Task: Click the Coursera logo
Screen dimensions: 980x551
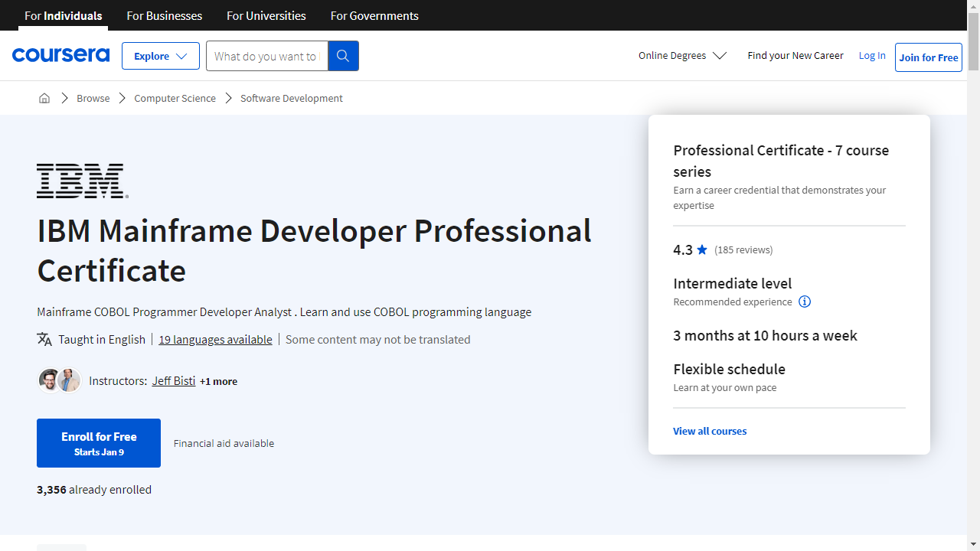Action: point(60,55)
